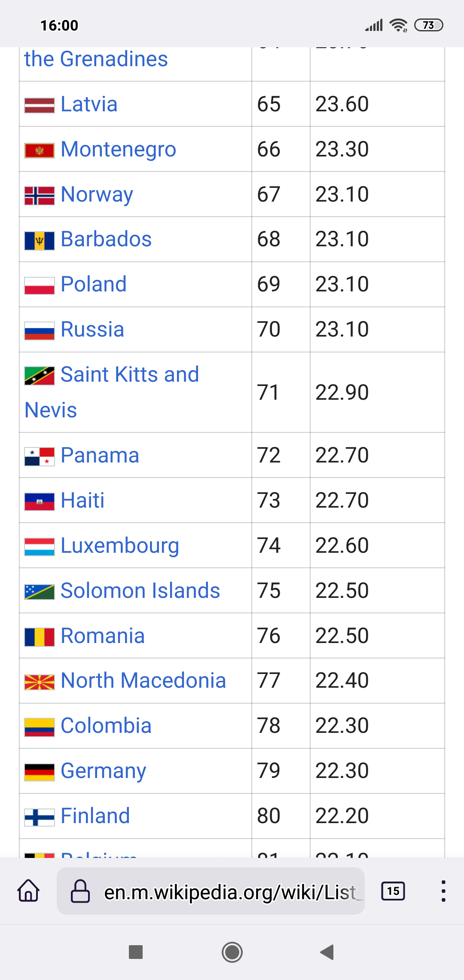The width and height of the screenshot is (464, 980).
Task: Tap the Wikipedia URL address field
Action: pos(230,891)
